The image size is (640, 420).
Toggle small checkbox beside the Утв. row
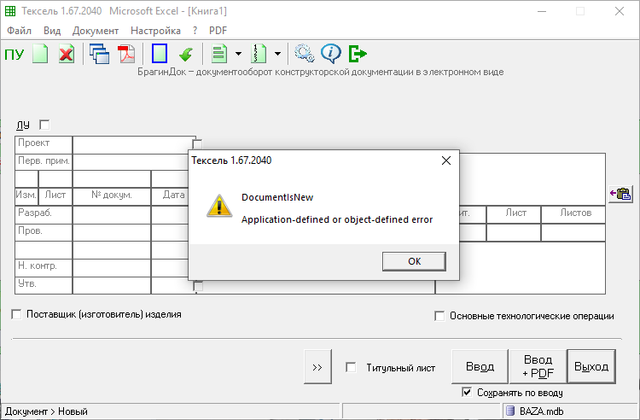(x=198, y=287)
